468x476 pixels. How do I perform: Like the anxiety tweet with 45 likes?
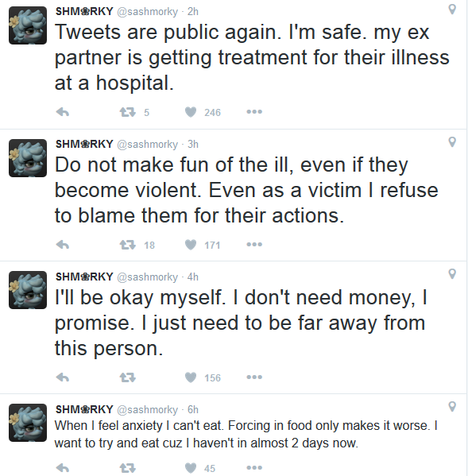click(191, 468)
